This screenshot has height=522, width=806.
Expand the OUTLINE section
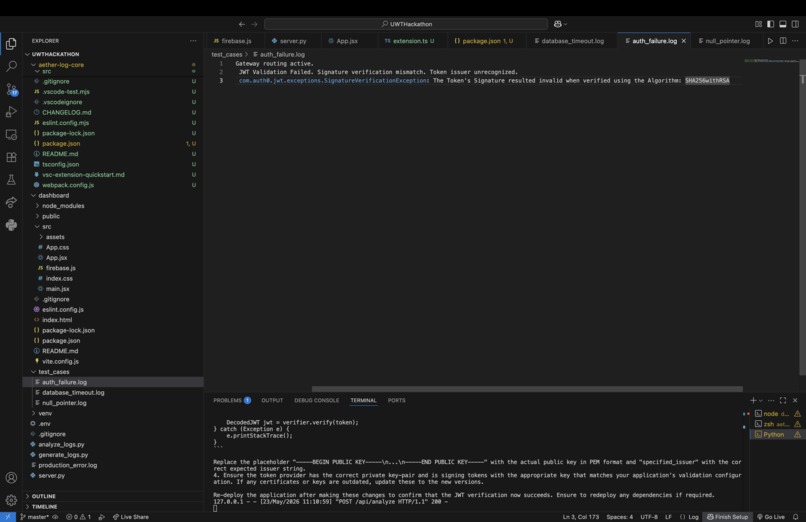click(43, 496)
